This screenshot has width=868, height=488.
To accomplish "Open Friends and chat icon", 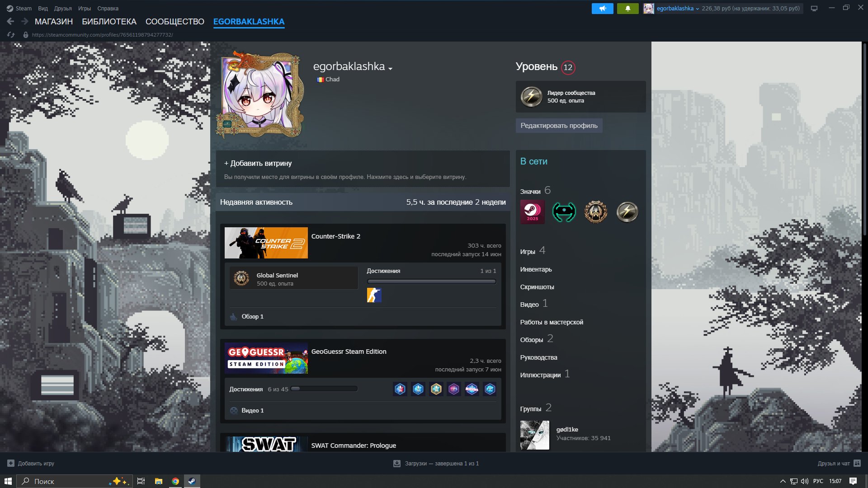I will pos(857,463).
